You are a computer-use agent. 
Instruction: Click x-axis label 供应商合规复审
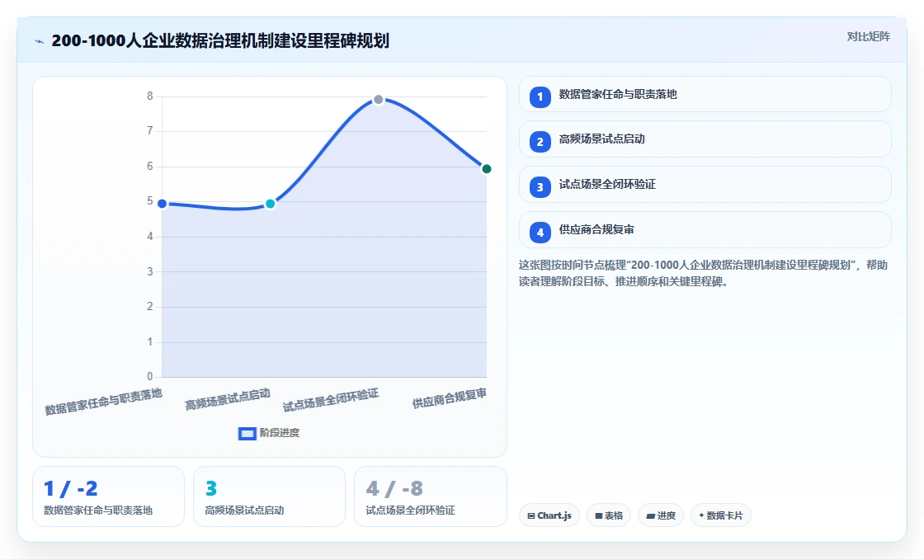[x=449, y=398]
